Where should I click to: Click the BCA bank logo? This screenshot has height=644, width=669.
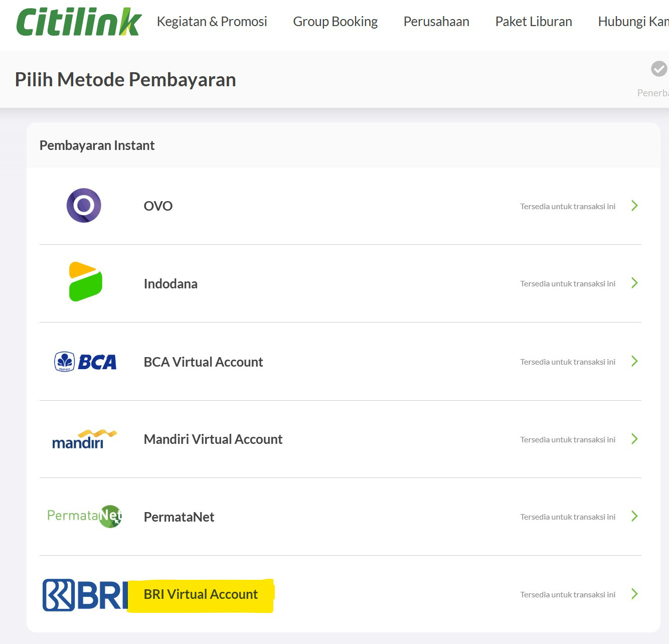pyautogui.click(x=85, y=362)
